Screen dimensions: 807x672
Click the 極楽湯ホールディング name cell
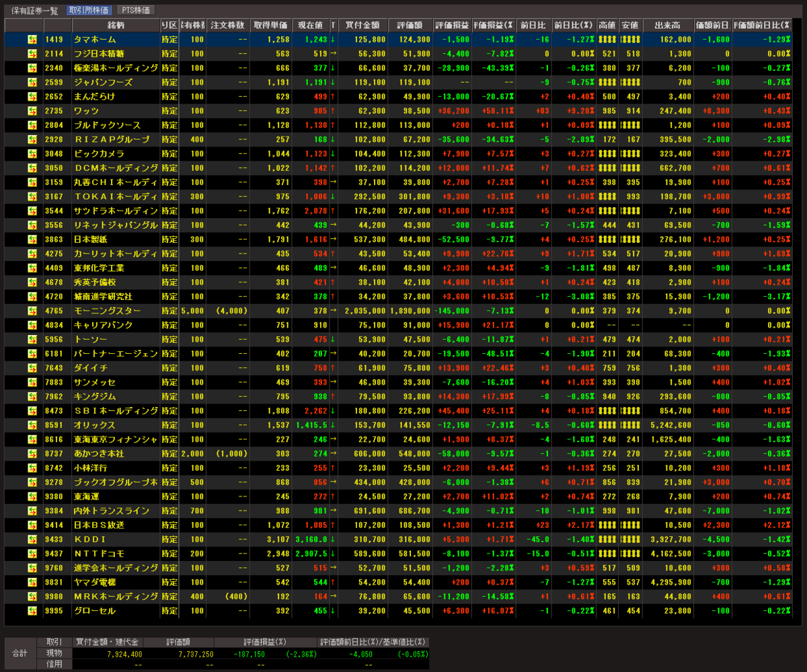point(116,68)
